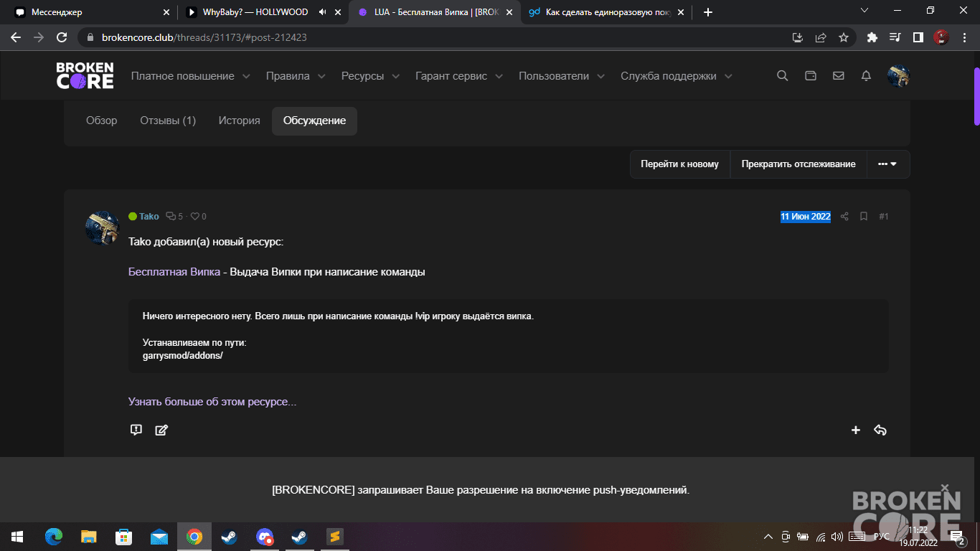The height and width of the screenshot is (551, 980).
Task: Reply to the post with arrow icon
Action: pos(880,430)
